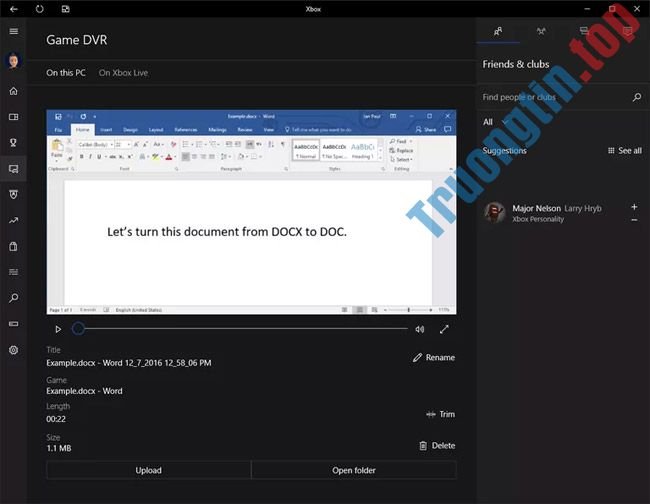The height and width of the screenshot is (504, 650).
Task: Click the size value 1.1 MB
Action: 59,448
